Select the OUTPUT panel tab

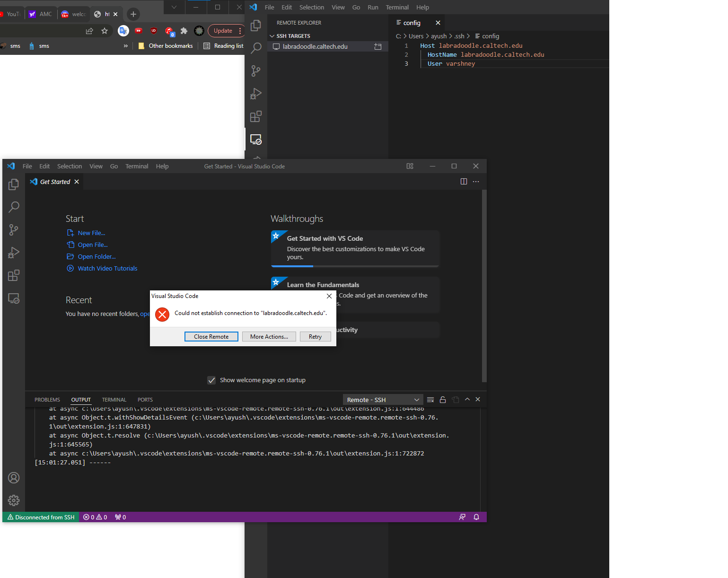pyautogui.click(x=81, y=400)
